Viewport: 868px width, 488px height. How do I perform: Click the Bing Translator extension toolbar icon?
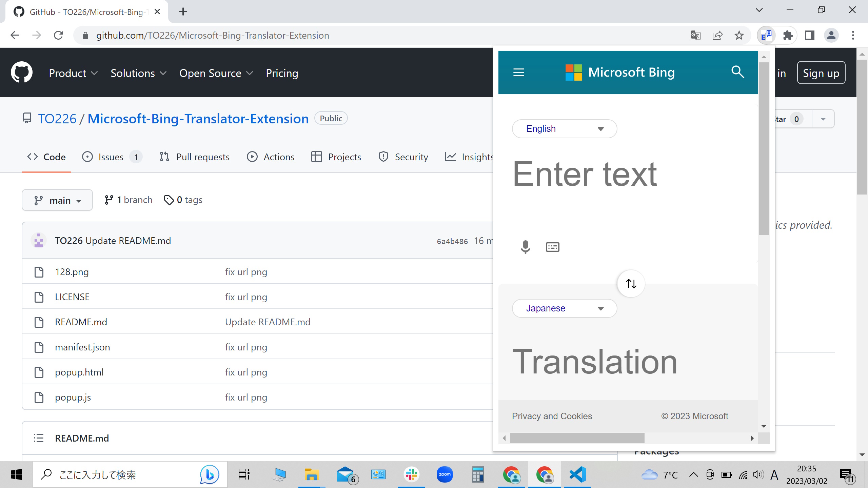click(x=766, y=35)
